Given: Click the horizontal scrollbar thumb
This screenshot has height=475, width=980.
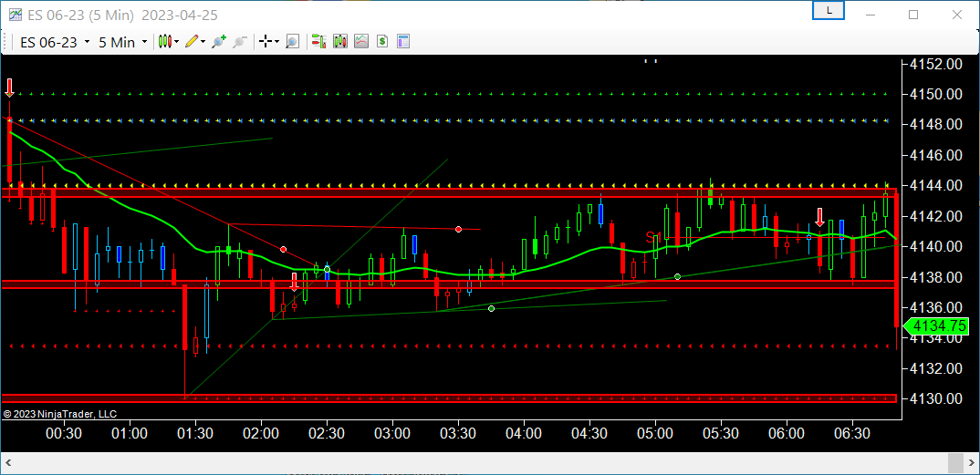Looking at the screenshot, I should [x=955, y=462].
